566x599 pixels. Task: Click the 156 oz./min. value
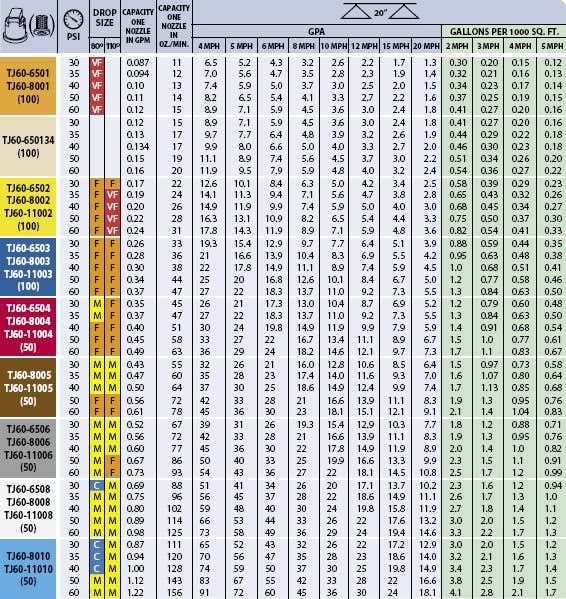point(175,593)
